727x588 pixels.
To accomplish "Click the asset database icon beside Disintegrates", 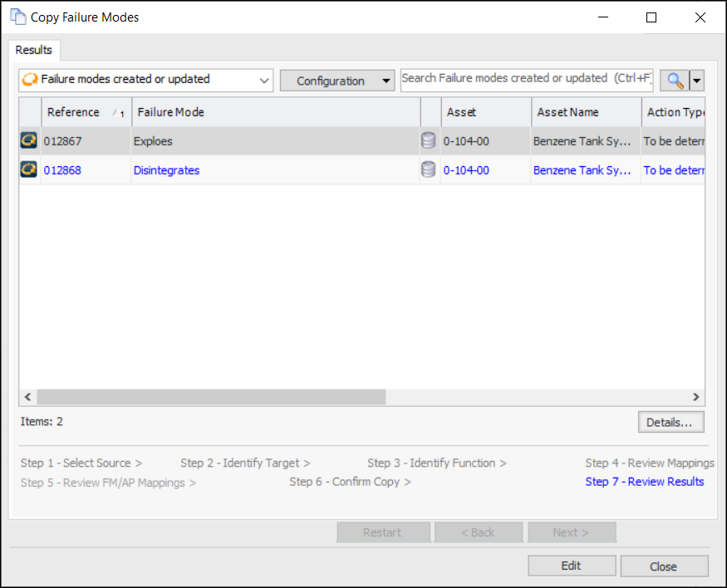I will pyautogui.click(x=428, y=170).
